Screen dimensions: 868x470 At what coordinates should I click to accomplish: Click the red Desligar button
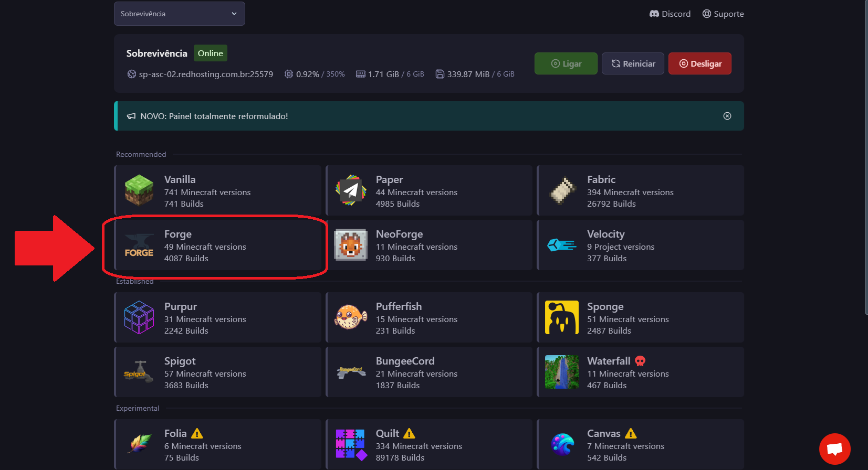click(x=700, y=63)
